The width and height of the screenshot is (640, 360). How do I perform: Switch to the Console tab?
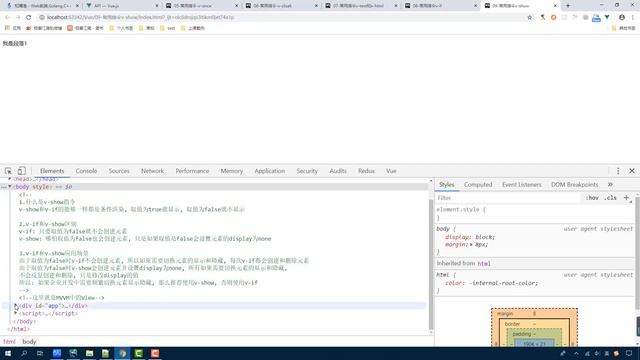click(x=86, y=171)
